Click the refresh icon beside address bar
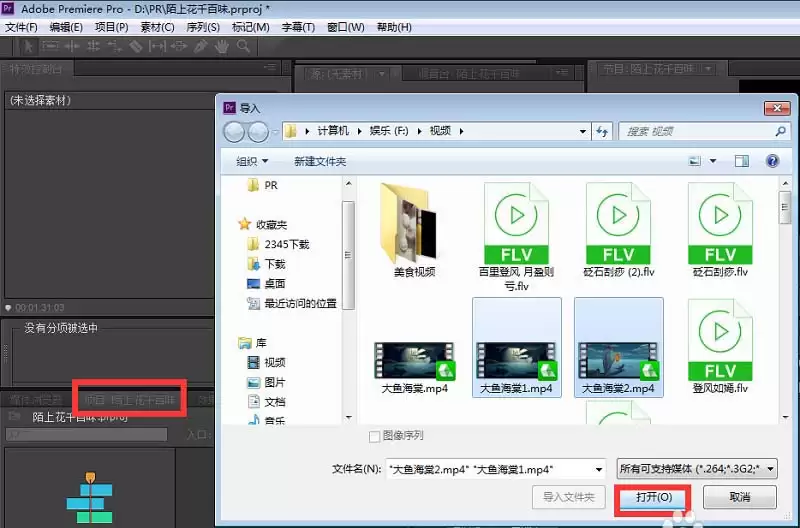This screenshot has height=528, width=800. click(x=602, y=131)
